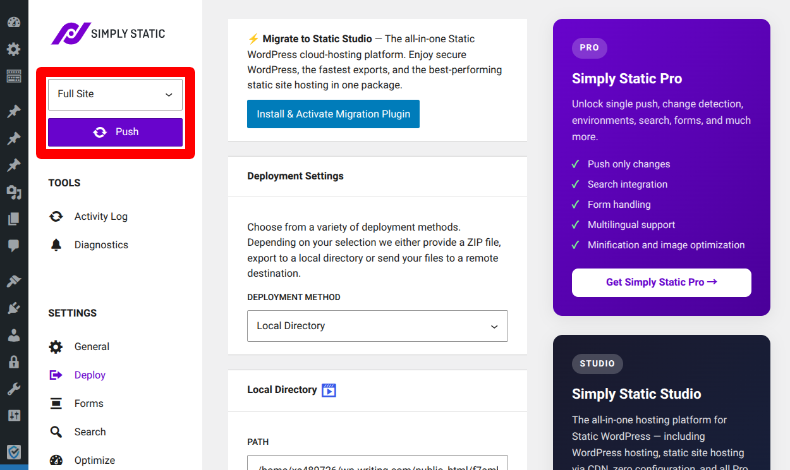Click the SETTINGS section label

[72, 313]
